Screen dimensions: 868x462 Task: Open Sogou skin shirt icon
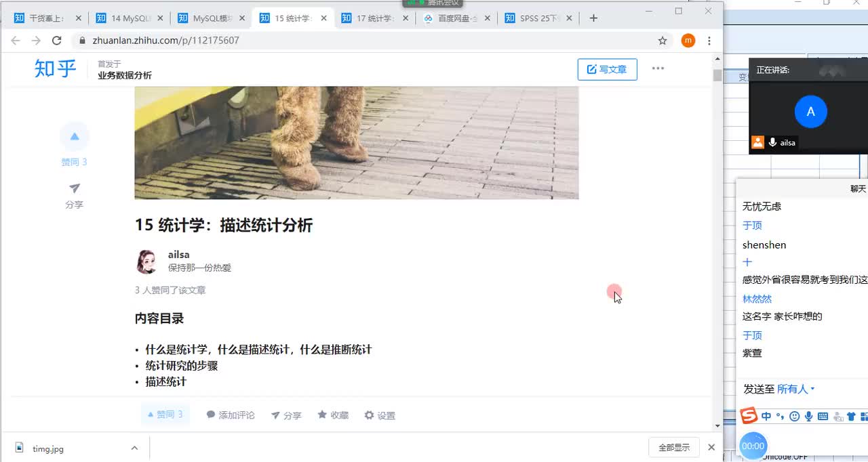click(851, 417)
